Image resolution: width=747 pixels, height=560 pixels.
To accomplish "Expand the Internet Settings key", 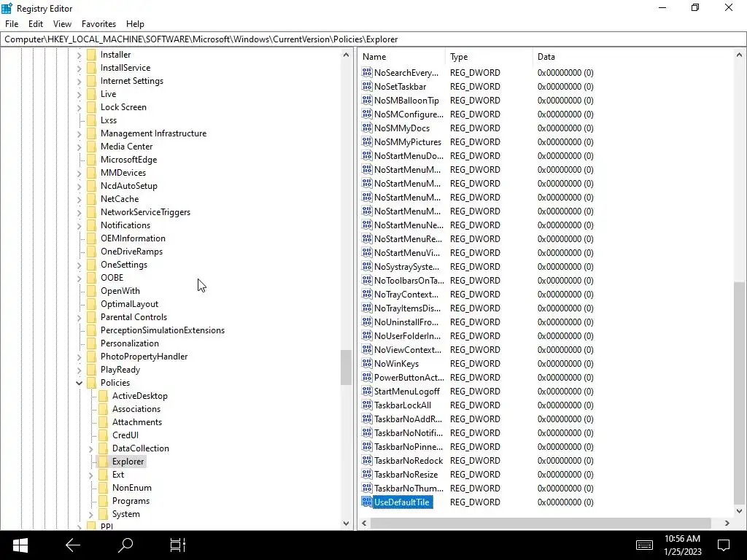I will coord(79,81).
